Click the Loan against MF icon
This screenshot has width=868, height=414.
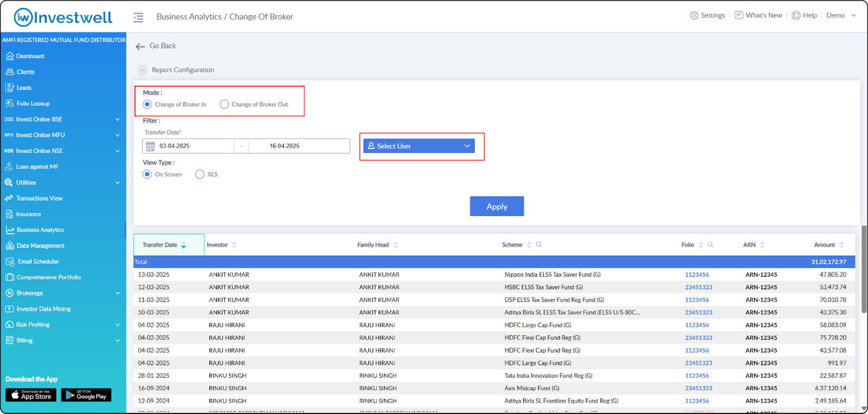point(9,167)
